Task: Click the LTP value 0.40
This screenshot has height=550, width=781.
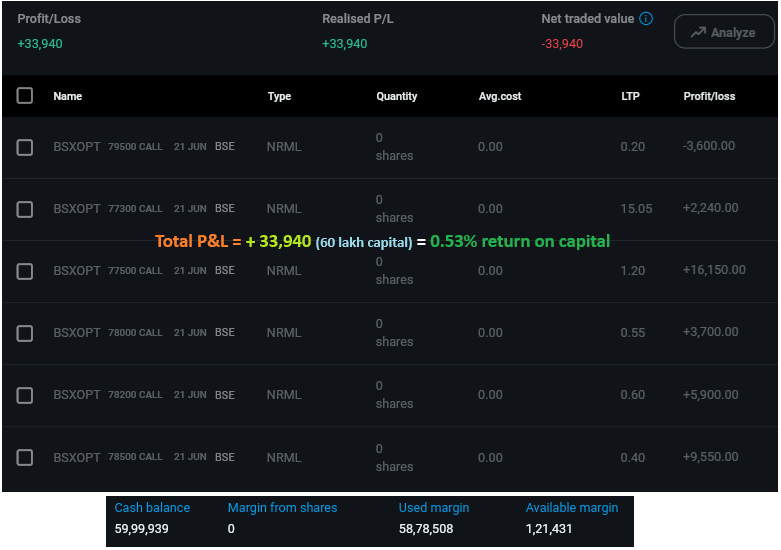Action: tap(633, 457)
